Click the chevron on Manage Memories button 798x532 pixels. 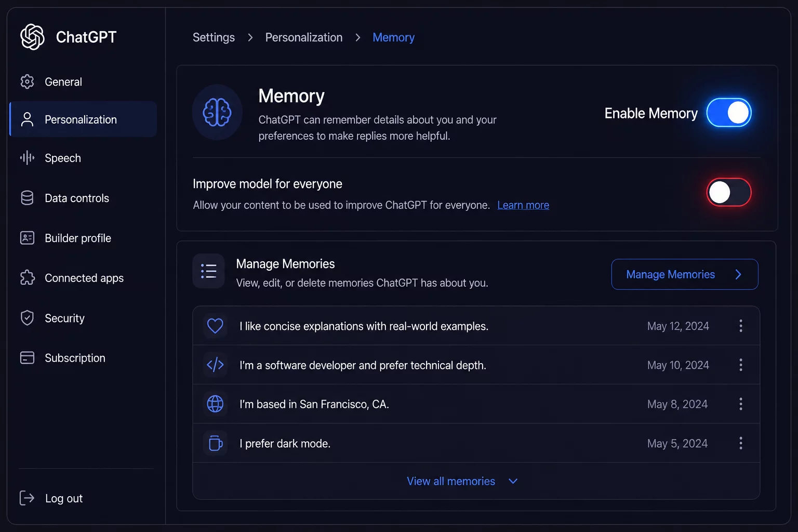point(738,274)
